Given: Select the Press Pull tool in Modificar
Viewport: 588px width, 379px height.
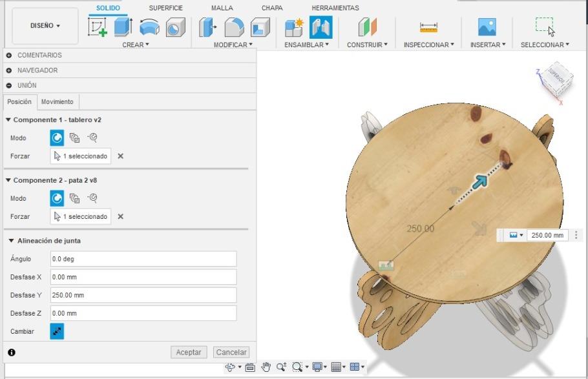Looking at the screenshot, I should 208,27.
